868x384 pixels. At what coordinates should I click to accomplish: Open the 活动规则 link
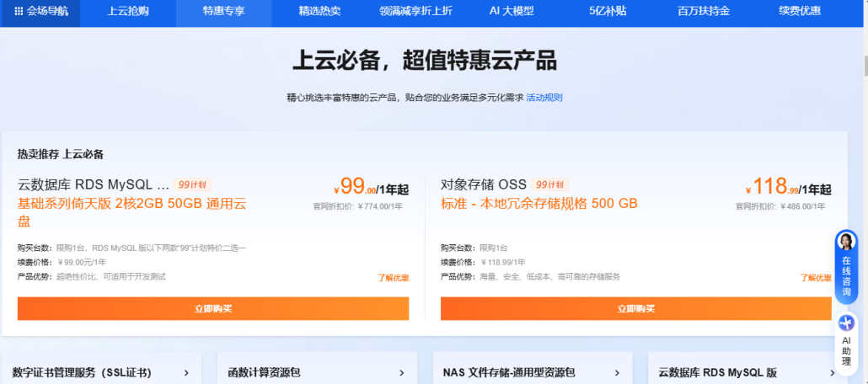point(544,98)
